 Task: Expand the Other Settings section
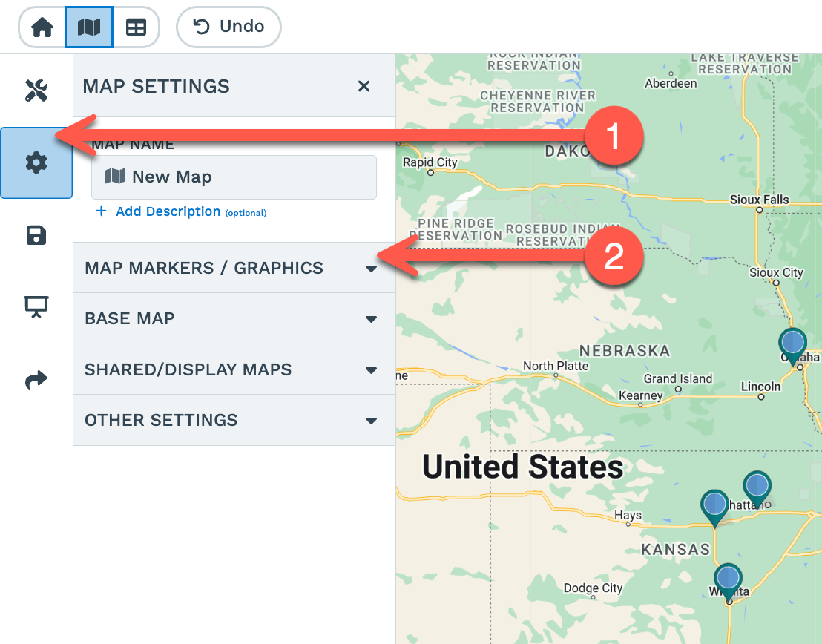pyautogui.click(x=234, y=420)
